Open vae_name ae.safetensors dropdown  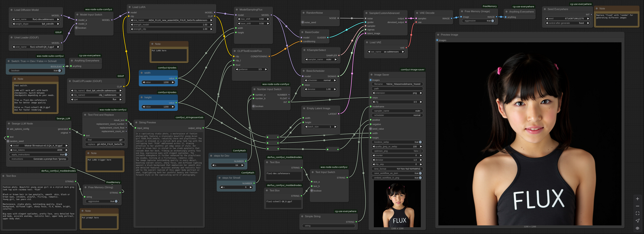tap(386, 52)
